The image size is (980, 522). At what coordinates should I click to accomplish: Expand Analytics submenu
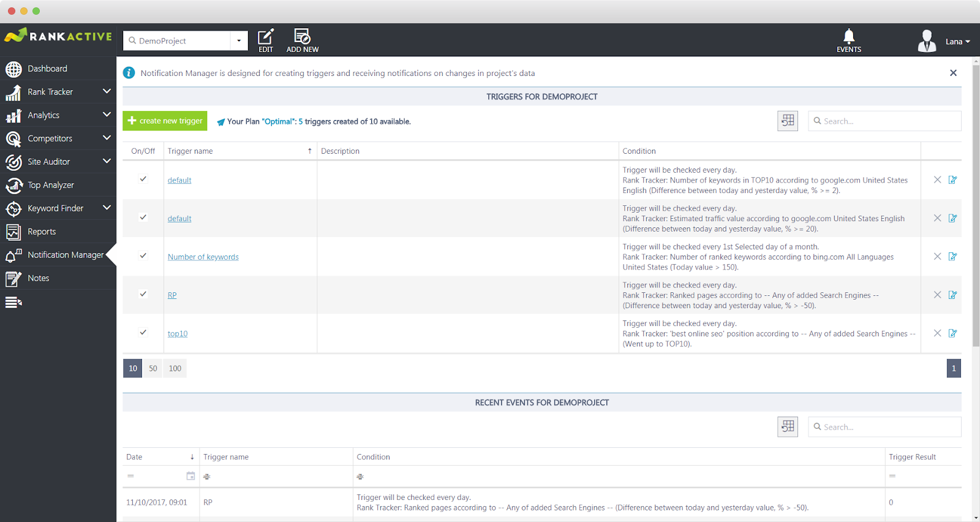point(107,115)
